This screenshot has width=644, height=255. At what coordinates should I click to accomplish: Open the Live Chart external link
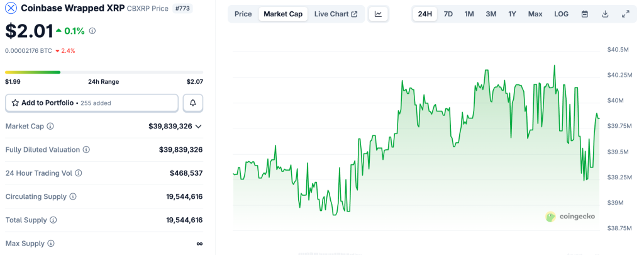pos(336,14)
